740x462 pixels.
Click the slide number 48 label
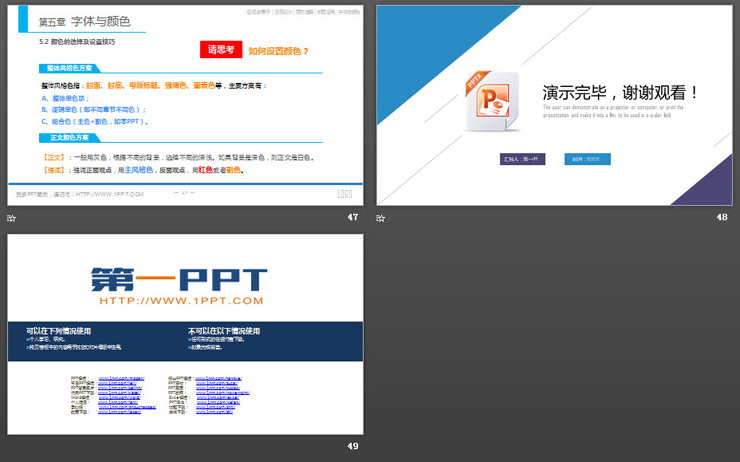722,217
